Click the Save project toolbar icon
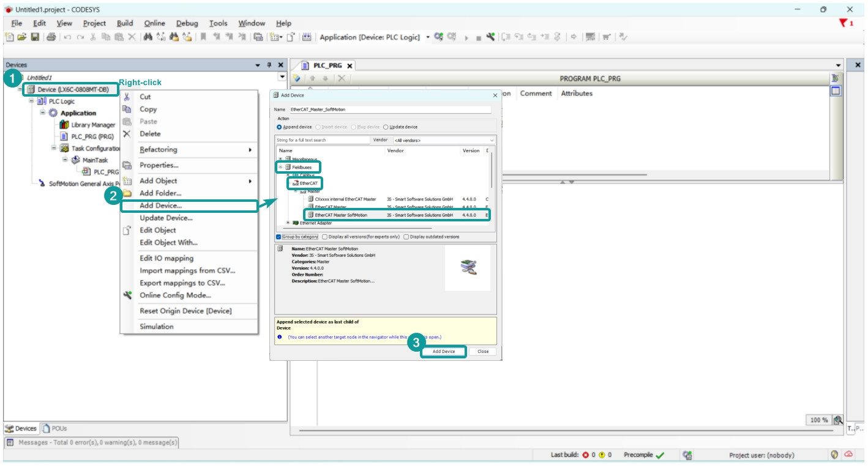The width and height of the screenshot is (868, 466). click(36, 37)
